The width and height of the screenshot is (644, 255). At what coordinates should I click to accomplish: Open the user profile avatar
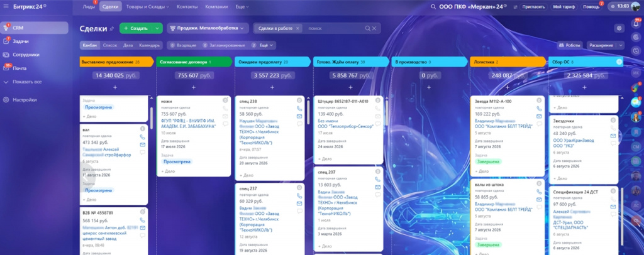coord(635,6)
